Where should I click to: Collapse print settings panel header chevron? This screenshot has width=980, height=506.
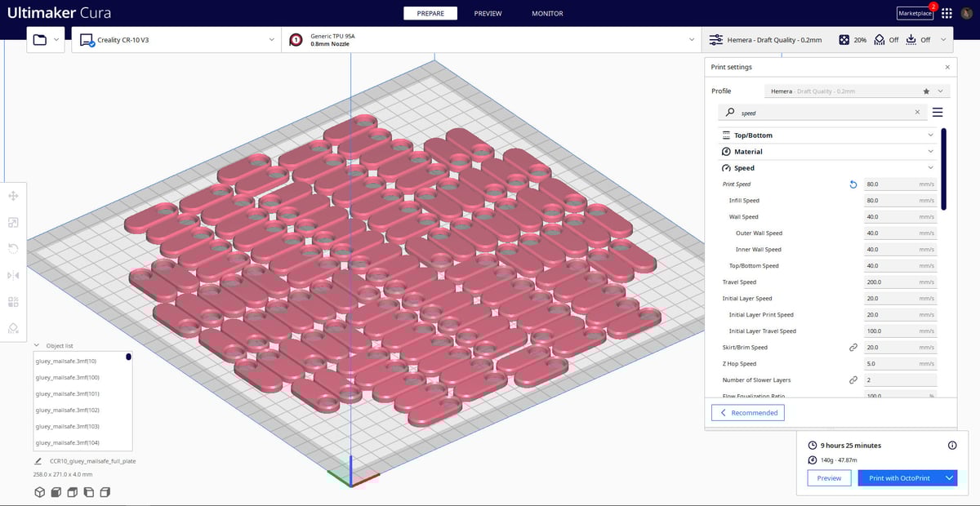[944, 40]
